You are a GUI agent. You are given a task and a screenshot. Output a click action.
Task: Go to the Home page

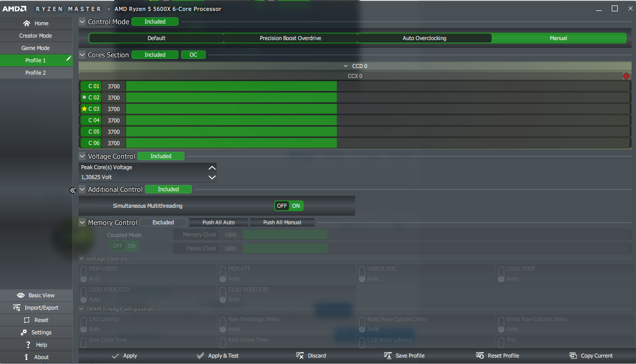pos(36,23)
